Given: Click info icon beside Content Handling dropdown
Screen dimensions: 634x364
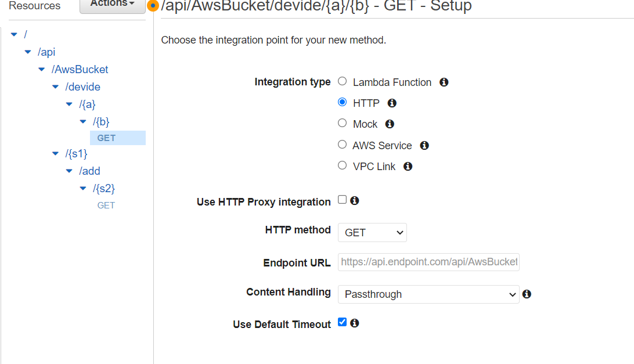Looking at the screenshot, I should (x=527, y=294).
